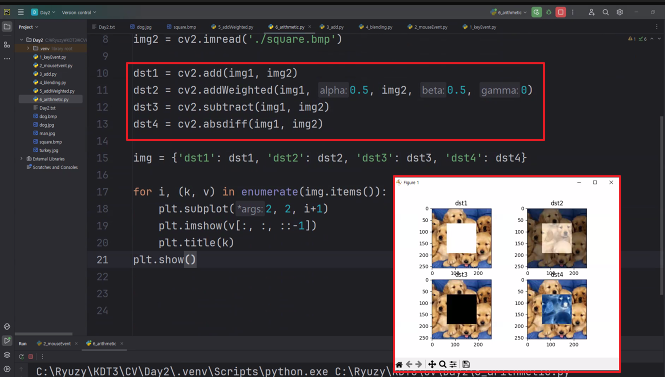Open 3_add.py in project tree
The width and height of the screenshot is (665, 377).
pyautogui.click(x=45, y=74)
